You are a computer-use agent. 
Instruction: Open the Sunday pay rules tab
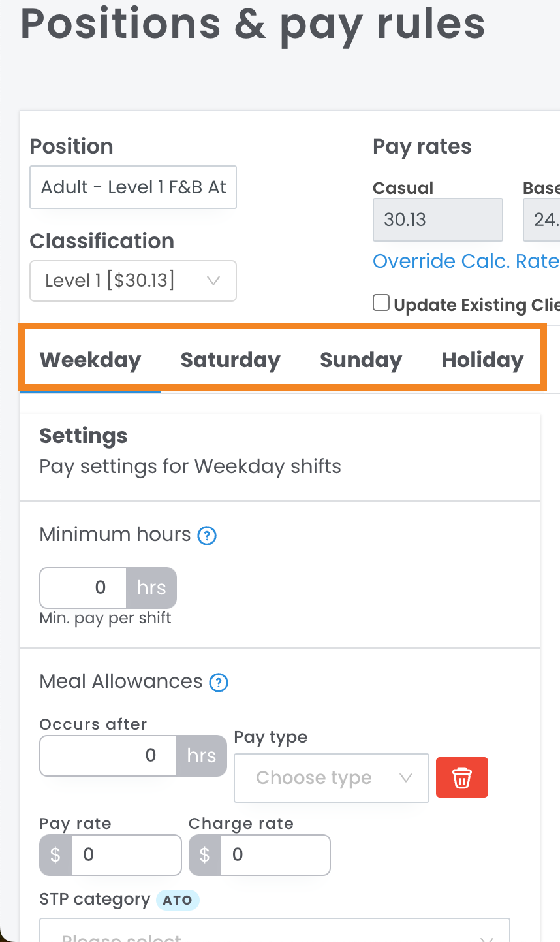(x=361, y=360)
